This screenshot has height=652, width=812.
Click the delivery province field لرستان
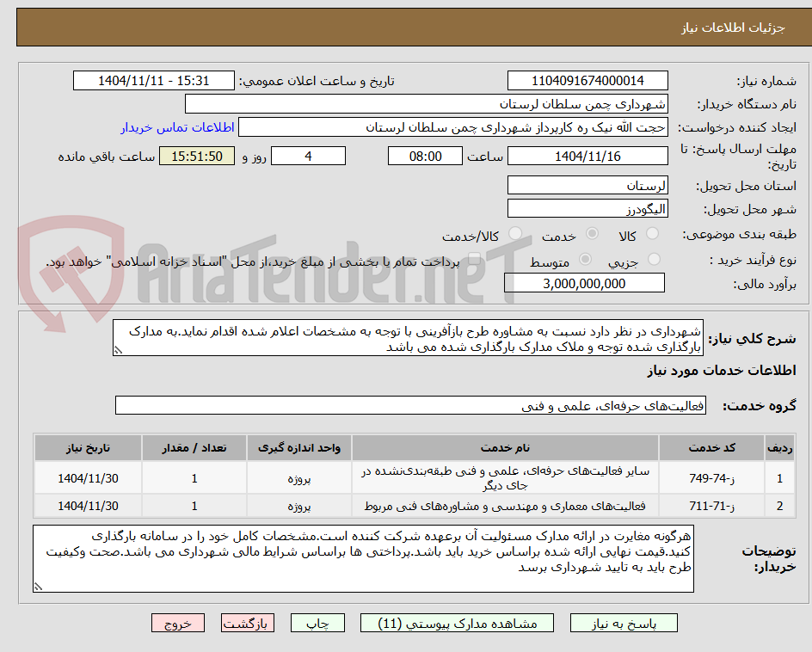[x=587, y=186]
